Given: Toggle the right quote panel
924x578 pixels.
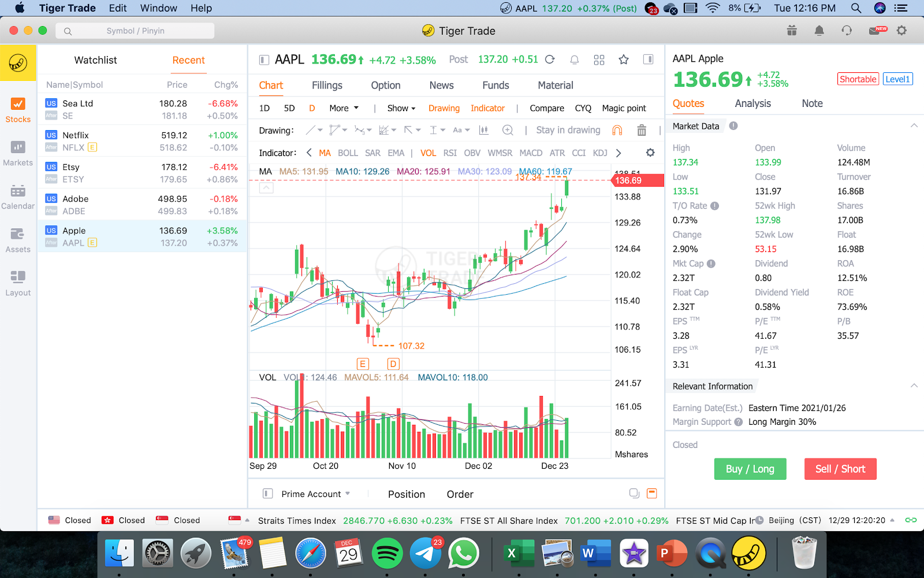Looking at the screenshot, I should tap(649, 60).
